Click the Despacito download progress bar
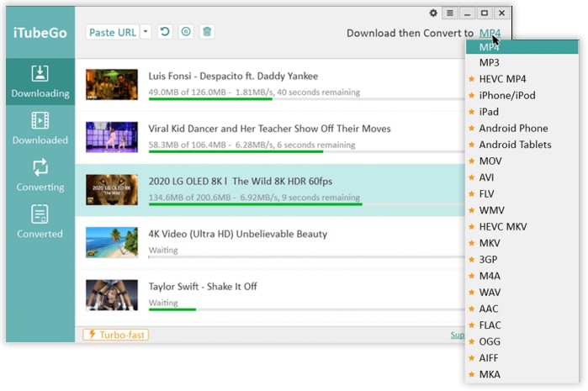588x391 pixels. point(306,99)
